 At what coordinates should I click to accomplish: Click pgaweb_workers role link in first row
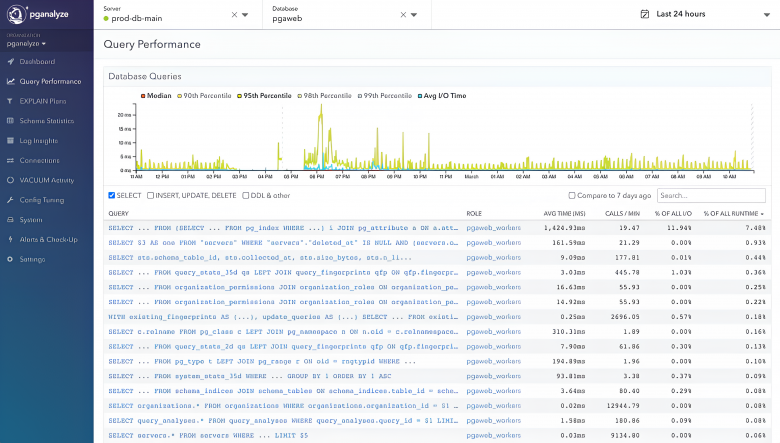pyautogui.click(x=493, y=228)
